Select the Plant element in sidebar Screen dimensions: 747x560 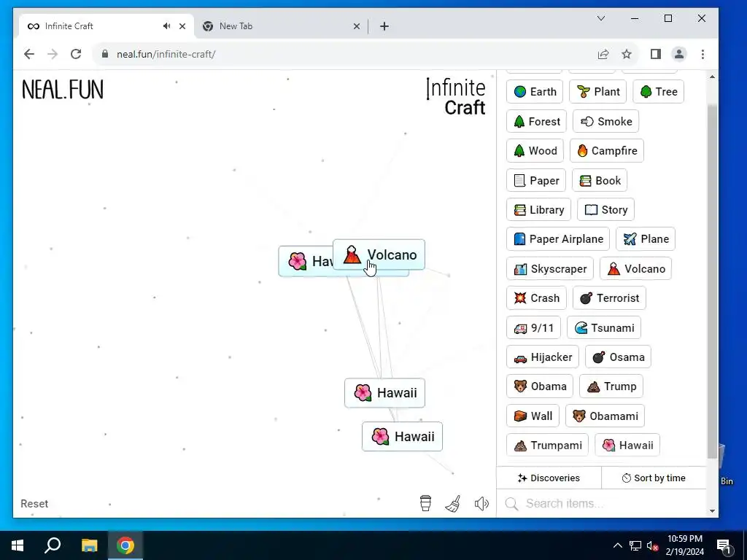tap(598, 91)
